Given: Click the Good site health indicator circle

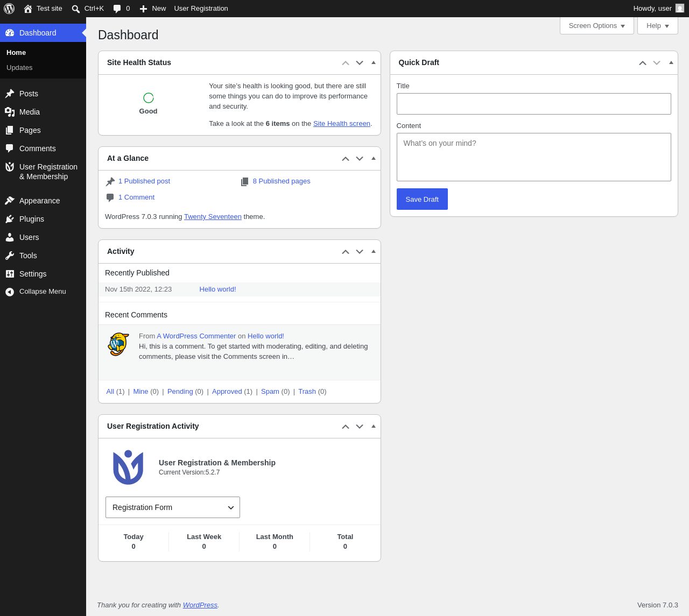Looking at the screenshot, I should [149, 98].
